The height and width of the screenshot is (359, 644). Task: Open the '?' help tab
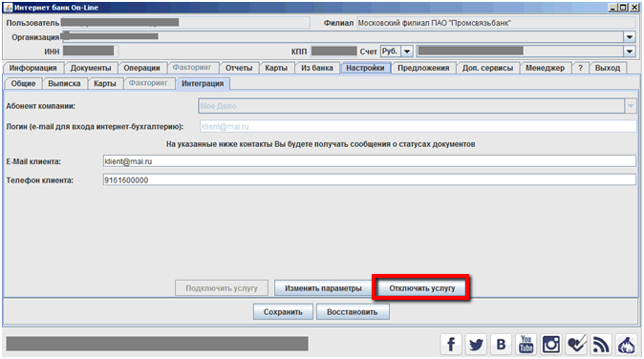580,68
